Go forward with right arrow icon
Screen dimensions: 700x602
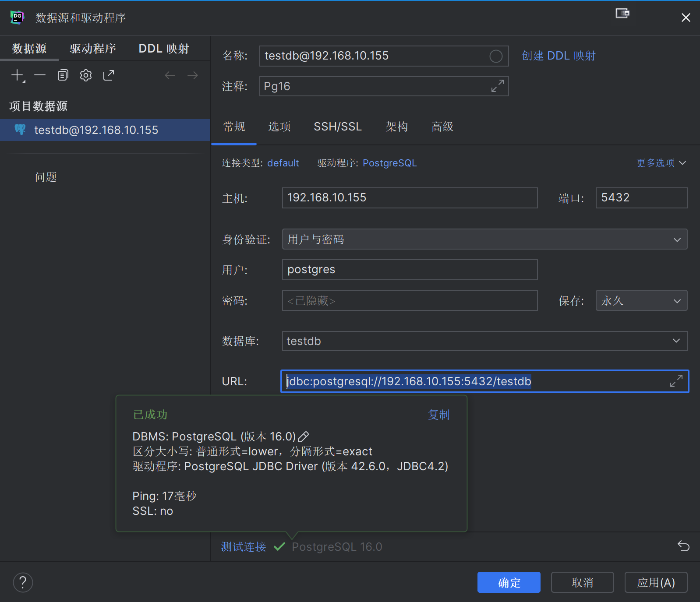[193, 75]
